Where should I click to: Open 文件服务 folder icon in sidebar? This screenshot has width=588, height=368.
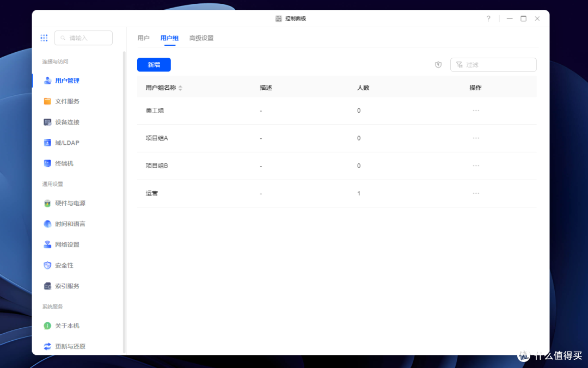(x=47, y=101)
